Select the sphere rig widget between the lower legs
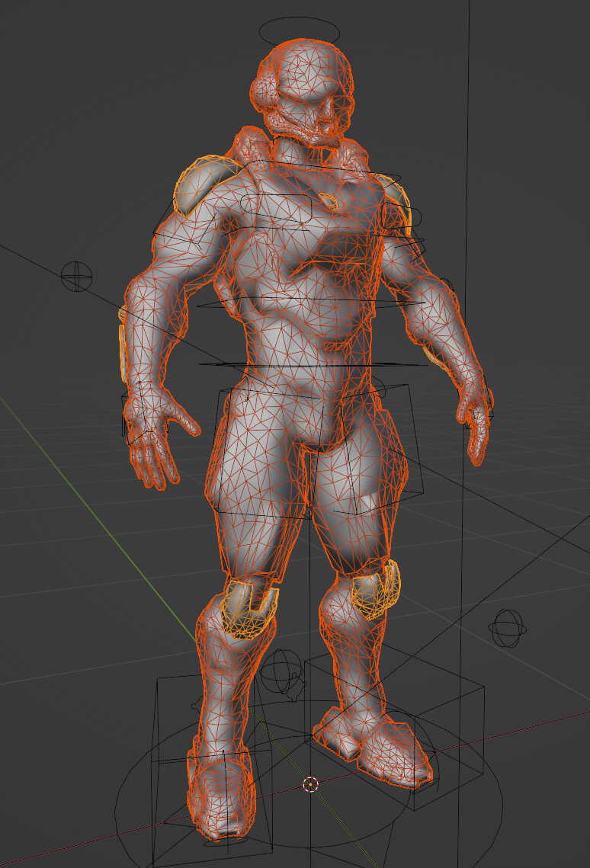590x868 pixels. click(283, 671)
